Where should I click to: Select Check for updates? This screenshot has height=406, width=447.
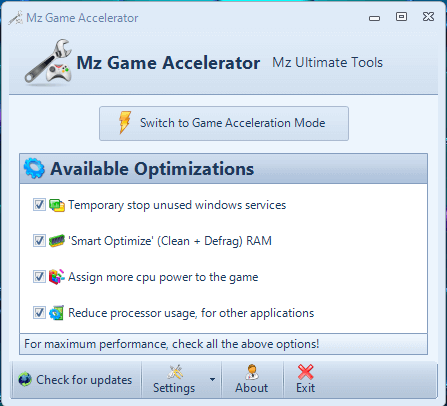(75, 380)
